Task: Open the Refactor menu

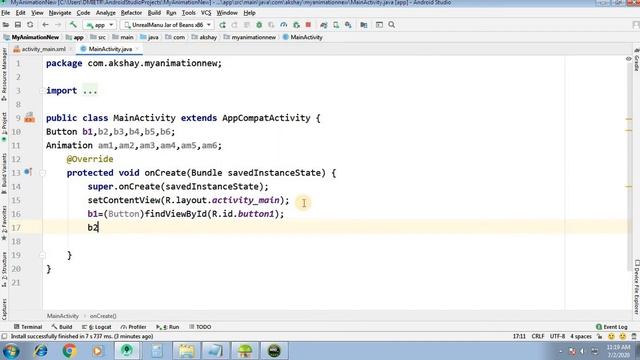Action: [131, 13]
